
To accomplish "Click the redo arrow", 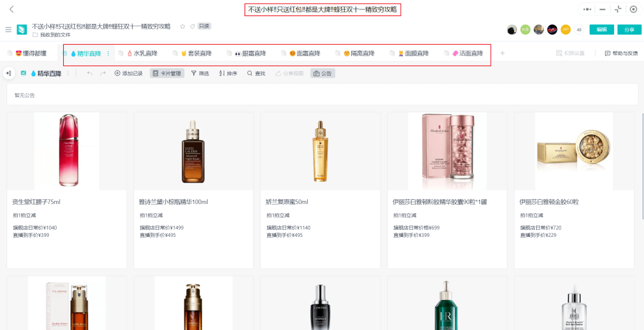I will 103,73.
